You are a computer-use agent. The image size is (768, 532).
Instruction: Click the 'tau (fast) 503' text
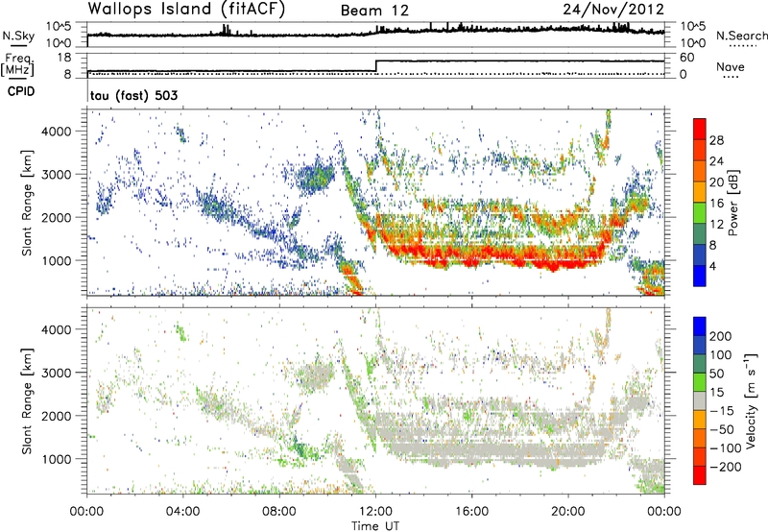(133, 95)
